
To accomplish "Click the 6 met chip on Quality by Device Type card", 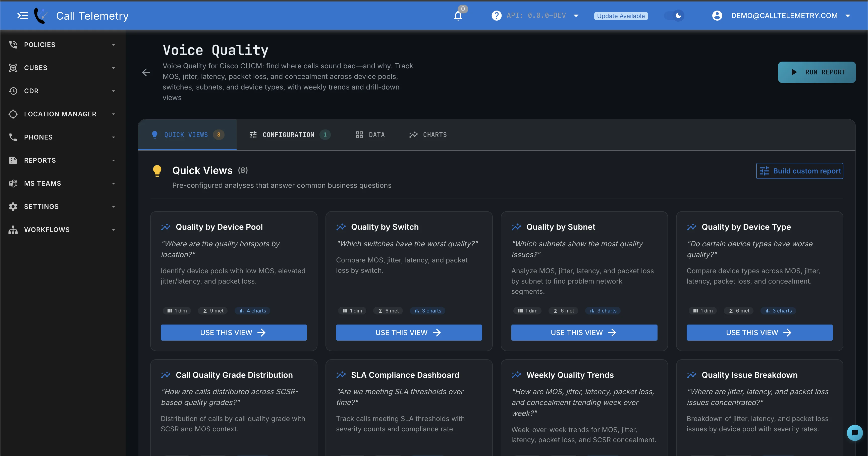I will [x=739, y=311].
